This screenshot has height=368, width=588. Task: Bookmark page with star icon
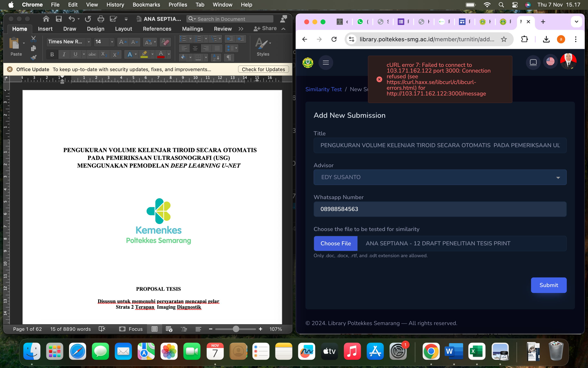click(x=504, y=39)
